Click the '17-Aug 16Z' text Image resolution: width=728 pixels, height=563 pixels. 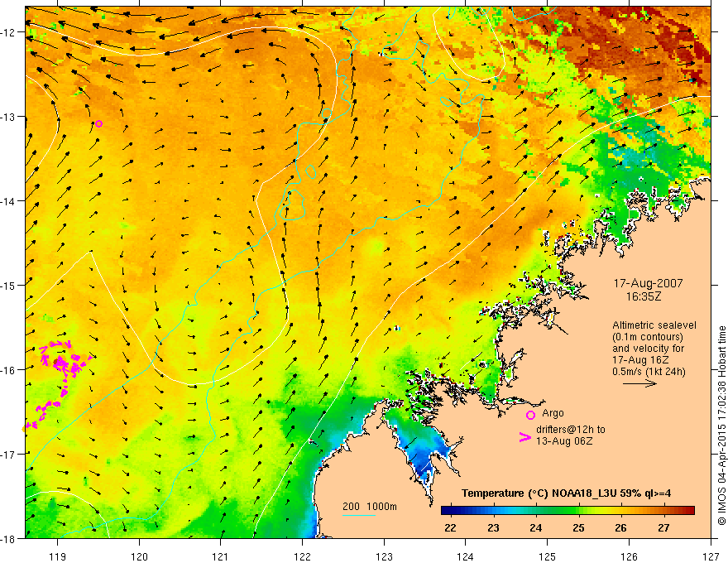[x=640, y=360]
